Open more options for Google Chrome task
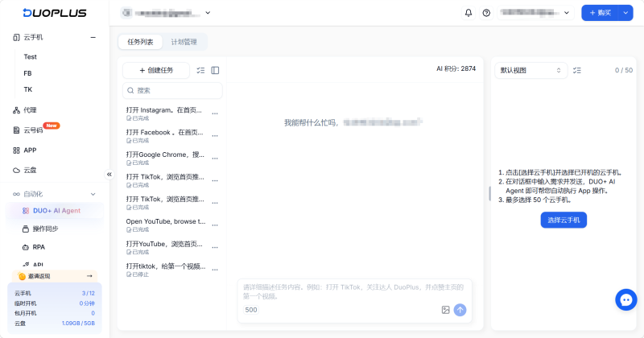Screen dimensions: 644x338 coord(215,158)
